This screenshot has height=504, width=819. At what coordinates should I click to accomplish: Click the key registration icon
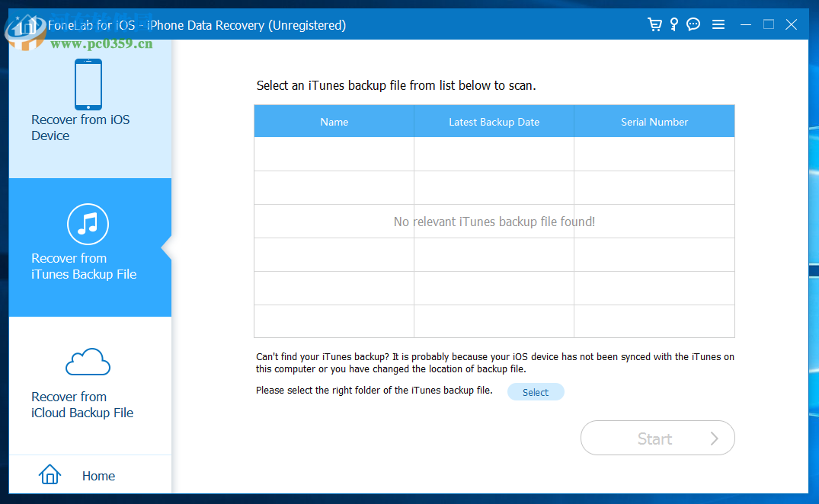(673, 24)
